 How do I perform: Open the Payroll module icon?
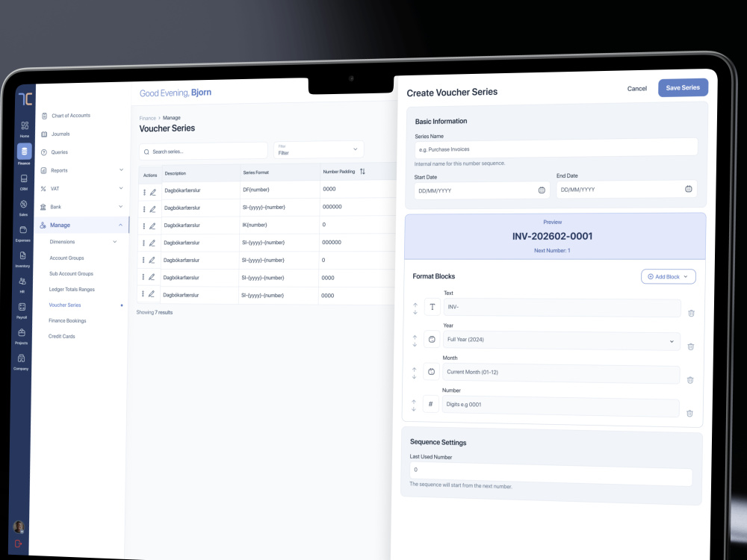(22, 310)
